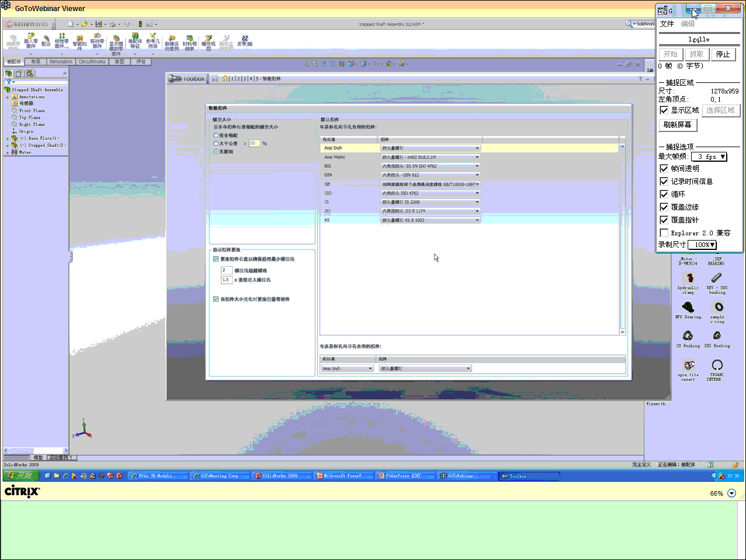
Task: Open the DIN 912 fastener dropdown
Action: [x=431, y=175]
